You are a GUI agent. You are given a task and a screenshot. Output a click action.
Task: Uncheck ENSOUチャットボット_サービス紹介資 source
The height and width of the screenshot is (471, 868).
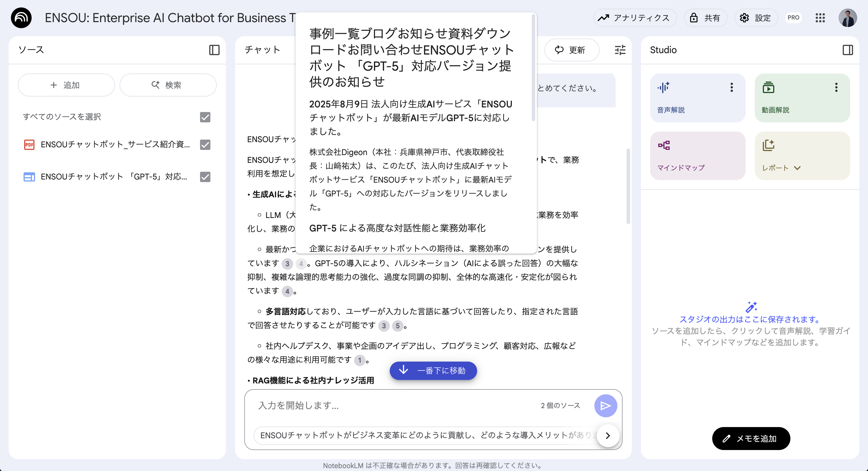point(205,145)
